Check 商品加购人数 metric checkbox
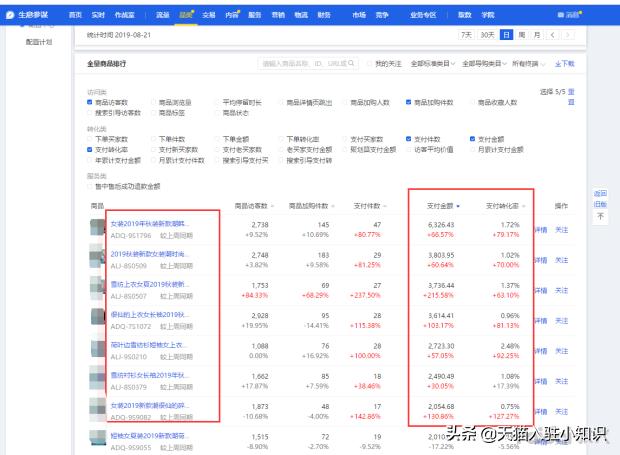This screenshot has width=620, height=455. click(x=345, y=102)
